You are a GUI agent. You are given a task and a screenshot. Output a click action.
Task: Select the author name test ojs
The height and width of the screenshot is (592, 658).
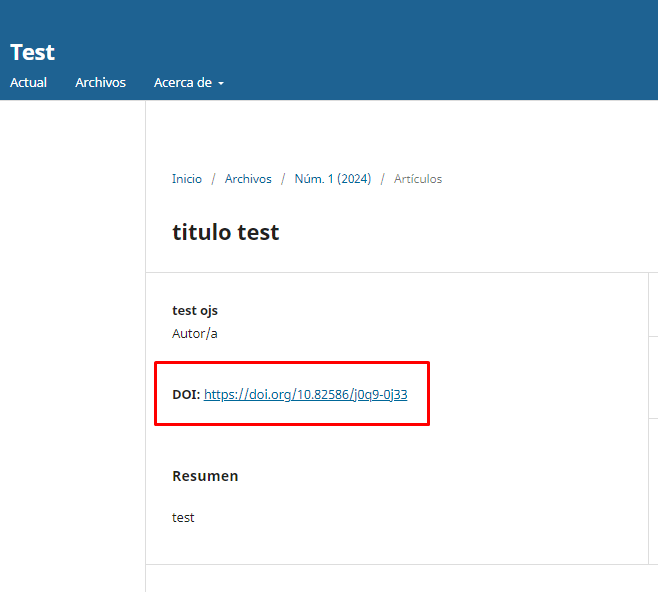click(x=195, y=310)
